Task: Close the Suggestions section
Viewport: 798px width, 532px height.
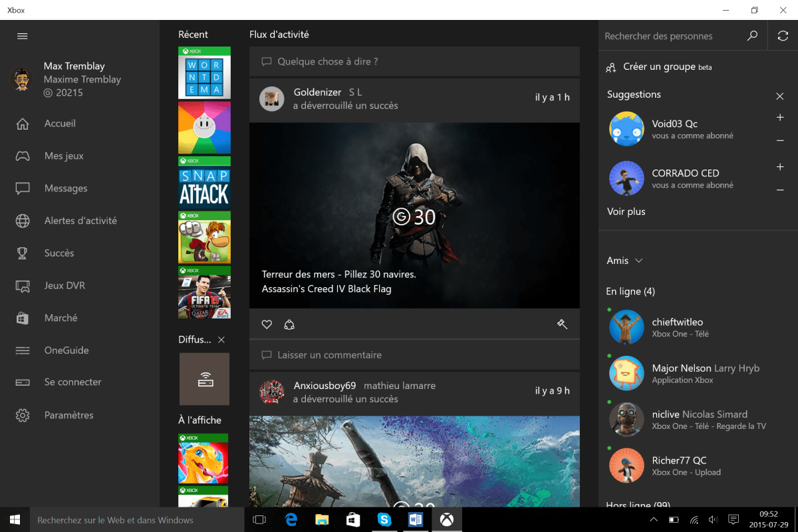Action: tap(780, 96)
